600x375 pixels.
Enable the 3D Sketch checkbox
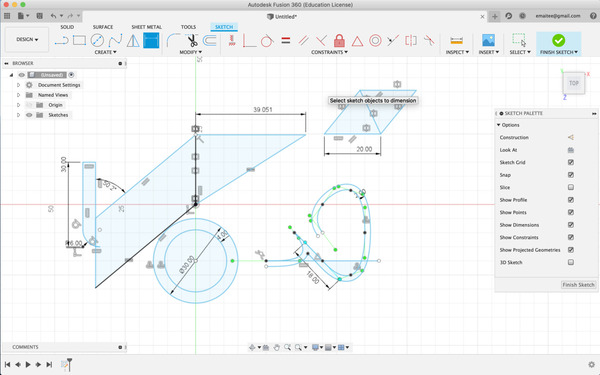571,262
